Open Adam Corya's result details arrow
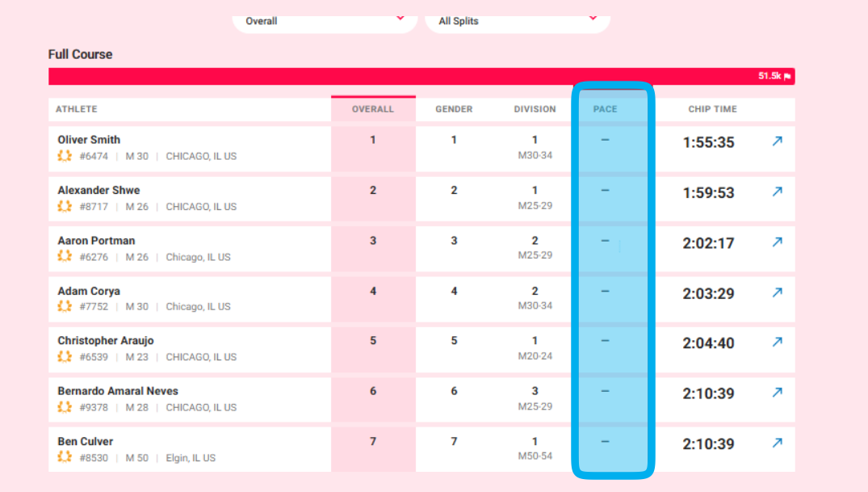Viewport: 868px width, 492px height. click(778, 292)
